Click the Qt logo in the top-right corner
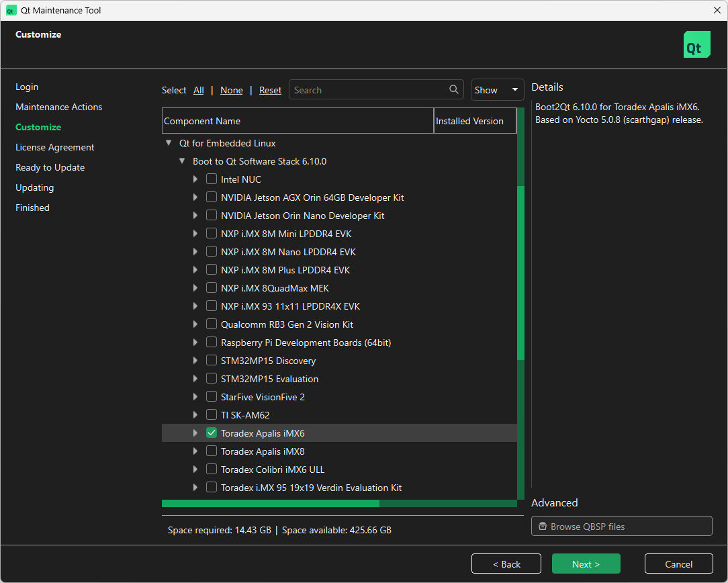The image size is (728, 583). click(x=696, y=44)
